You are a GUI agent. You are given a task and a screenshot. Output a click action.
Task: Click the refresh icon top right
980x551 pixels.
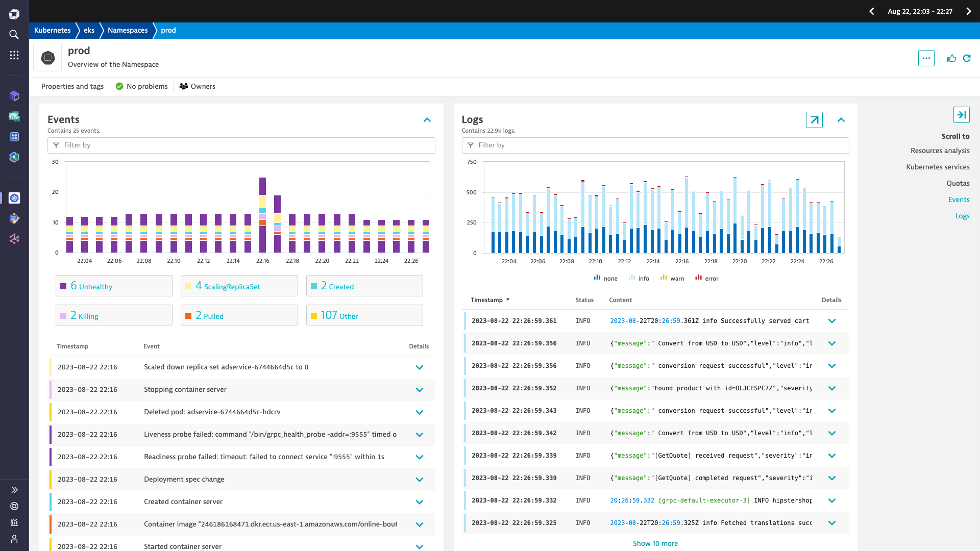(967, 57)
